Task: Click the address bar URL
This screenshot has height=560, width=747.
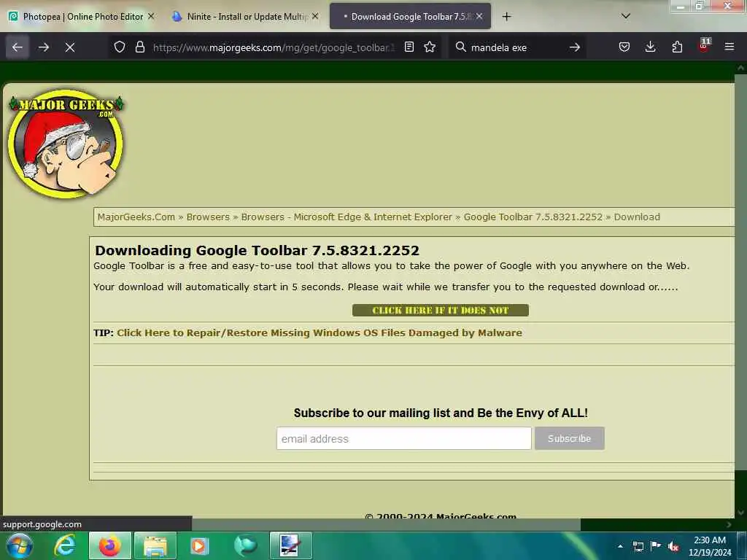Action: pyautogui.click(x=274, y=47)
